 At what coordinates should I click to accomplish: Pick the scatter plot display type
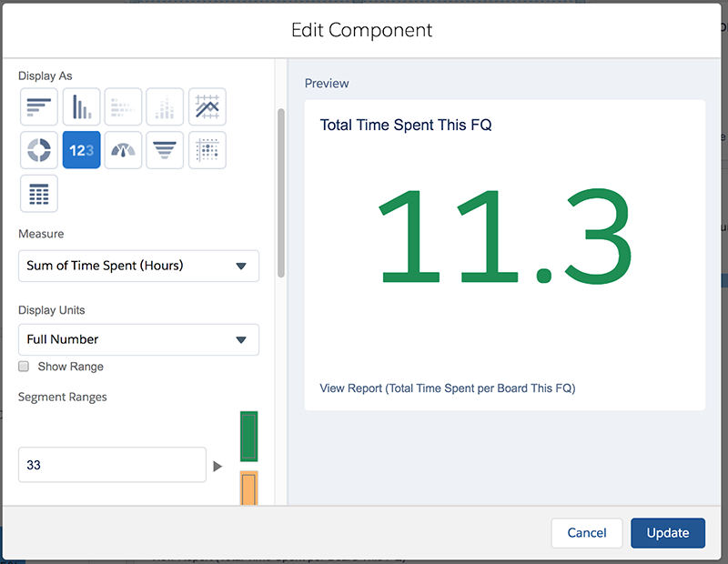[207, 151]
